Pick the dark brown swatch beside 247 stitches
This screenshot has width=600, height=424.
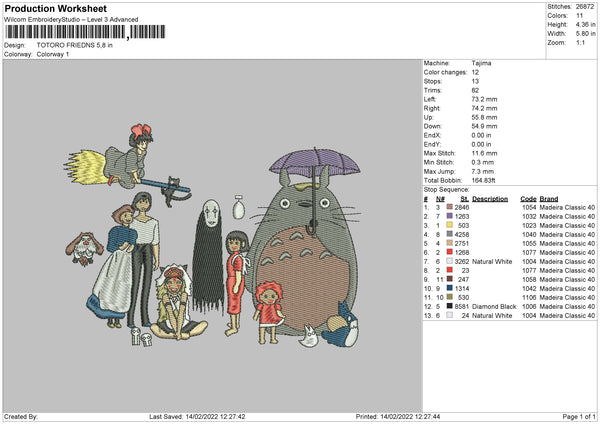(450, 279)
